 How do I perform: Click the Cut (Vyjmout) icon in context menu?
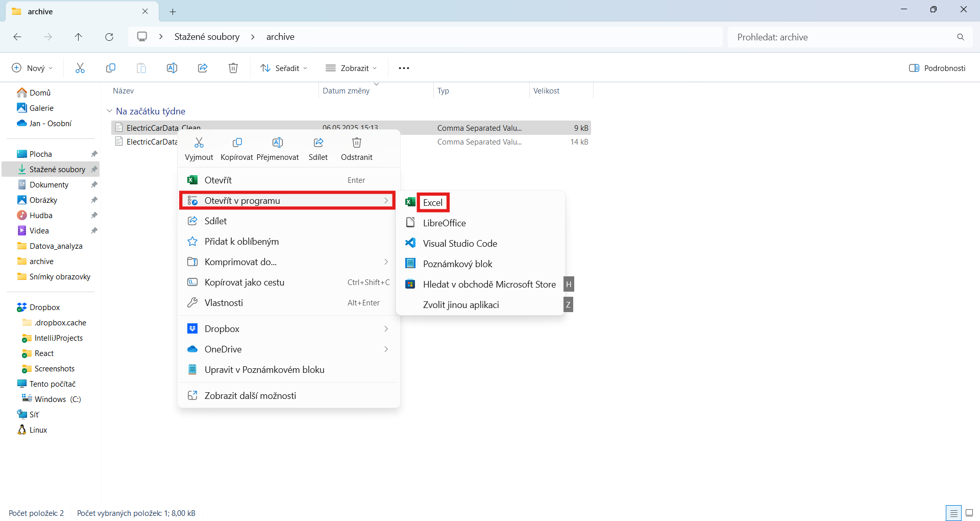coord(199,143)
